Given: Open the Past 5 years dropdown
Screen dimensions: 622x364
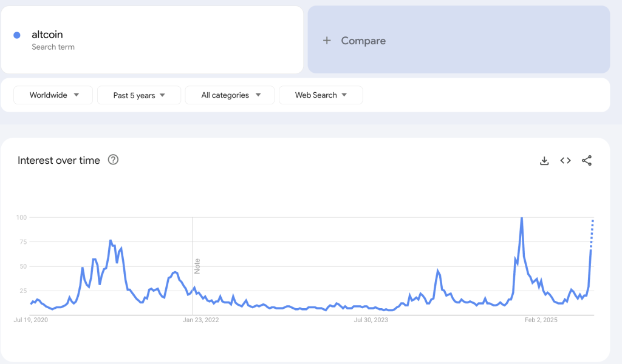Looking at the screenshot, I should tap(139, 95).
